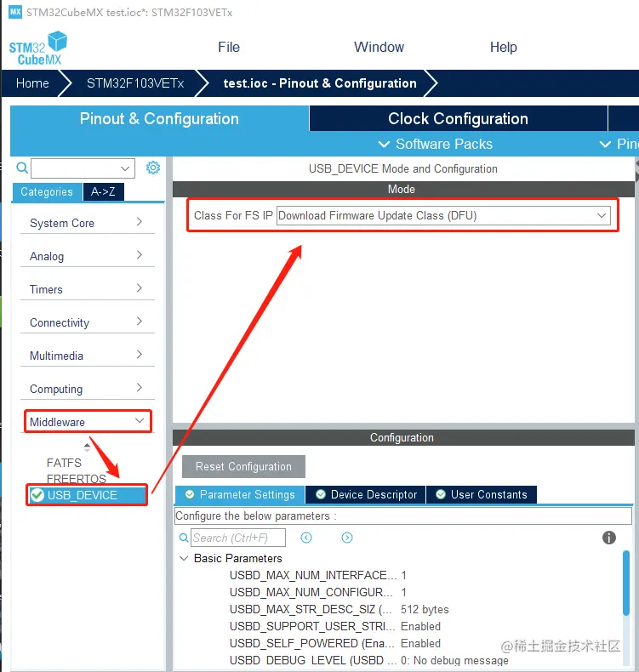Screen dimensions: 639x672
Task: Click test.ioc - Pinout & Configuration breadcrumb
Action: coord(320,83)
